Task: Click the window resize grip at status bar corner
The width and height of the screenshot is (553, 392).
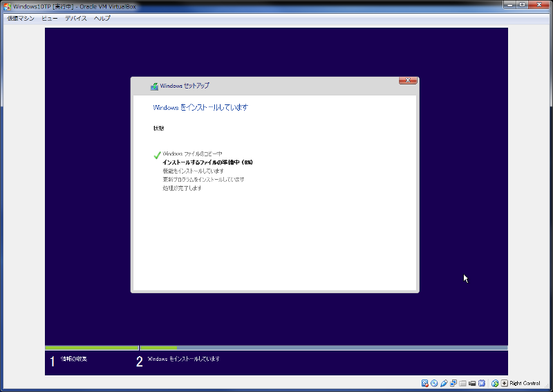Action: (x=546, y=386)
